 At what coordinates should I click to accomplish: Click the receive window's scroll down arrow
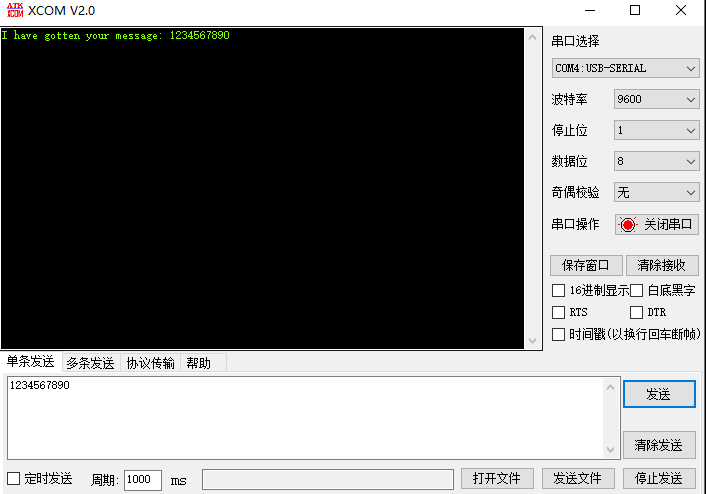pos(533,341)
